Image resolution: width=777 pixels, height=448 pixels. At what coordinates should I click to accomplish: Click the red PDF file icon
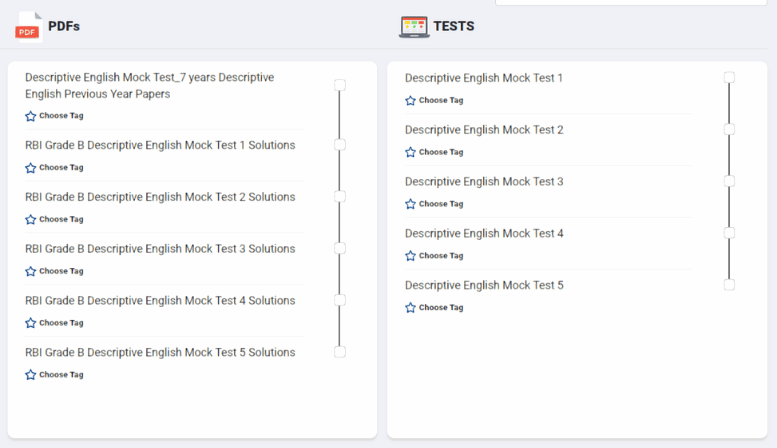[x=29, y=26]
